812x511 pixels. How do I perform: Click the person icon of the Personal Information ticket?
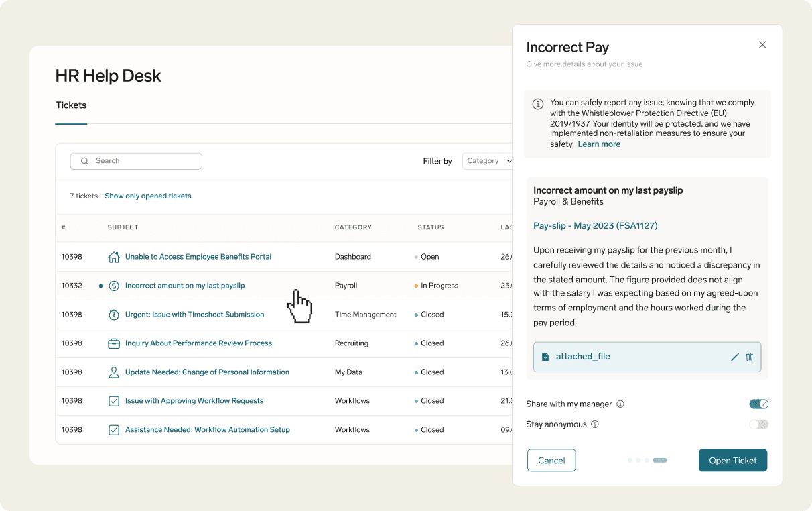pos(114,372)
